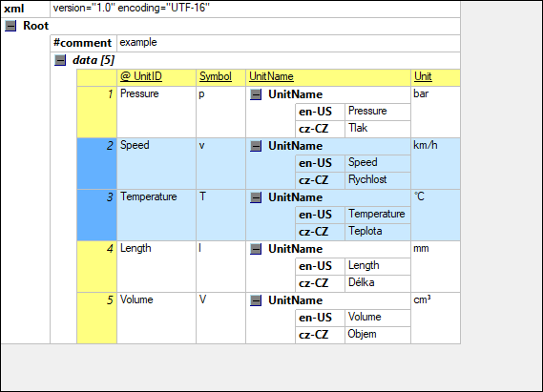Click the 'Temperature' UnitID cell

157,216
